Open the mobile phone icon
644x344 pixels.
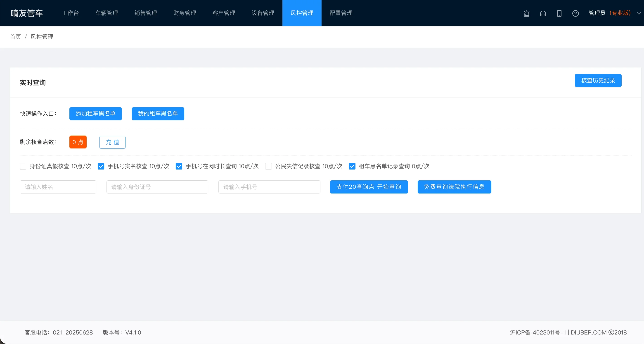tap(559, 13)
